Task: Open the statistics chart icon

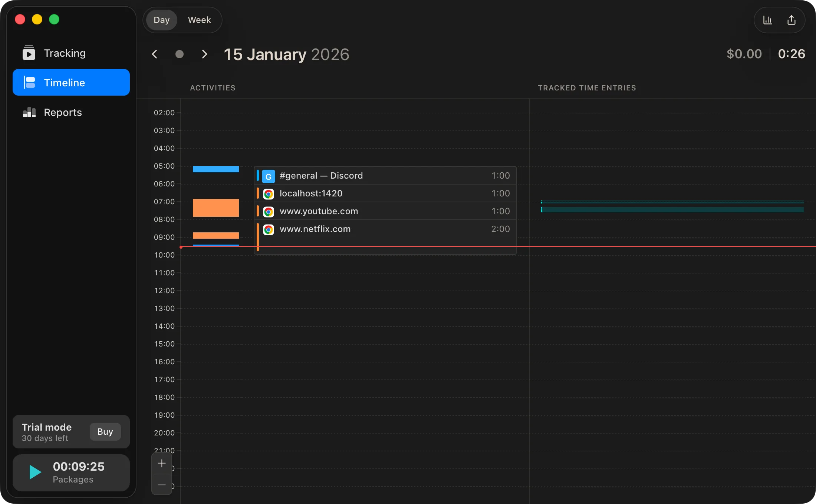Action: click(x=767, y=20)
